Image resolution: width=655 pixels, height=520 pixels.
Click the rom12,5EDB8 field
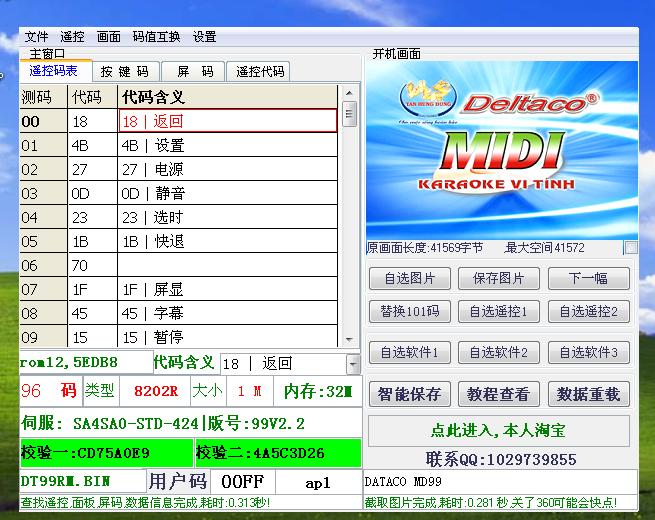point(86,362)
